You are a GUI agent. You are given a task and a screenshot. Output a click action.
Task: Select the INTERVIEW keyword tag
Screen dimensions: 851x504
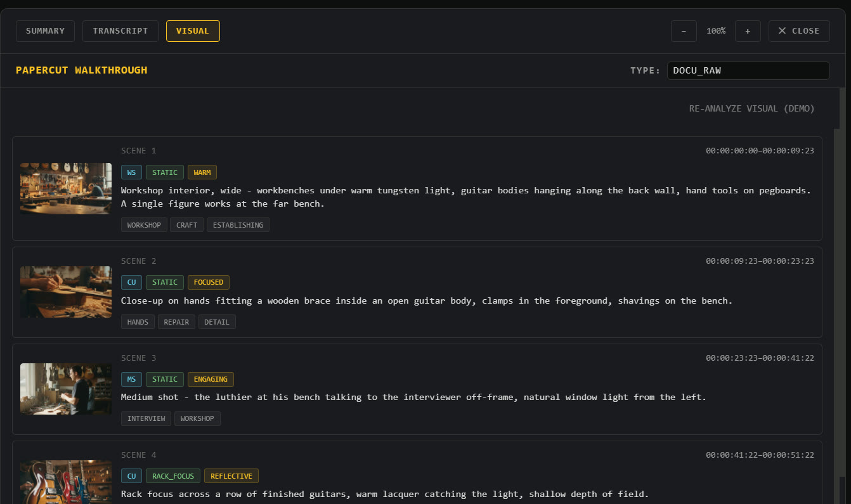[146, 418]
